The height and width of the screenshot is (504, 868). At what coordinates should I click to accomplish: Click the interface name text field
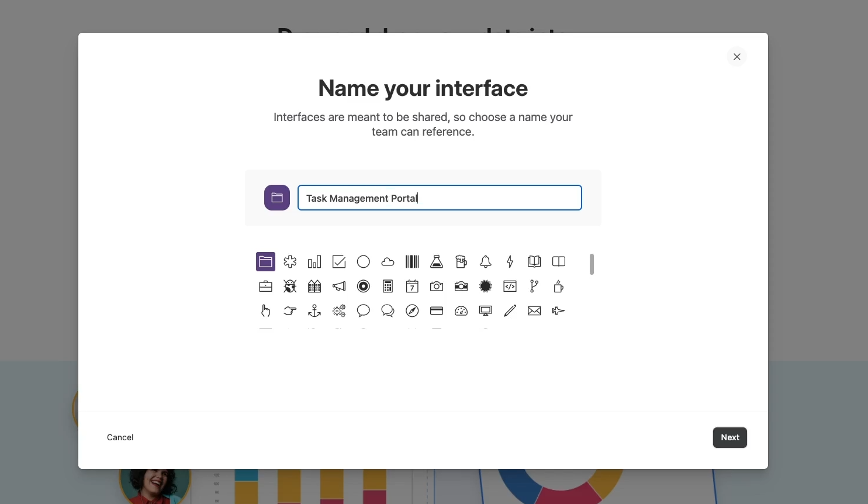(x=440, y=198)
